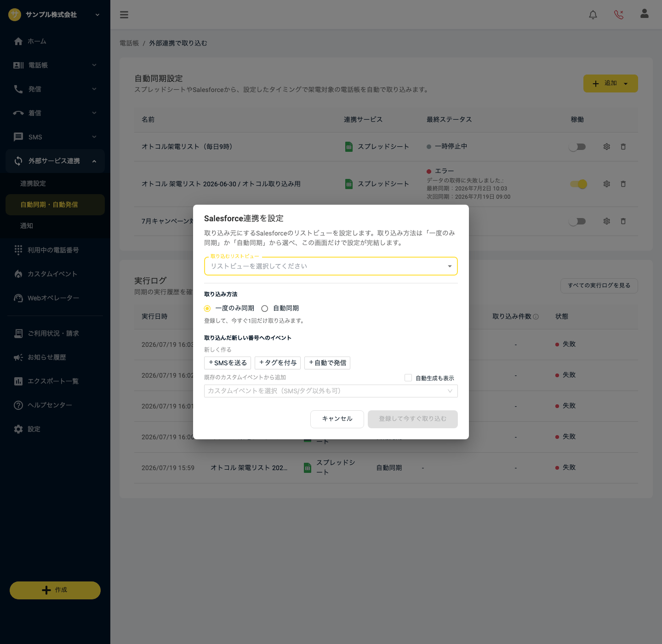Open settings gear for 毎日9時 sync row
Image resolution: width=662 pixels, height=644 pixels.
[607, 147]
